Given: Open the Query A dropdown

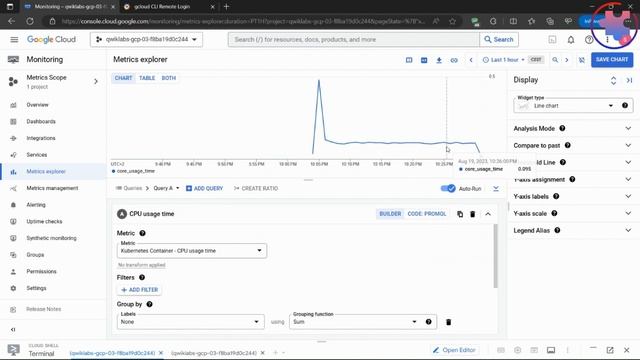Looking at the screenshot, I should tap(166, 188).
